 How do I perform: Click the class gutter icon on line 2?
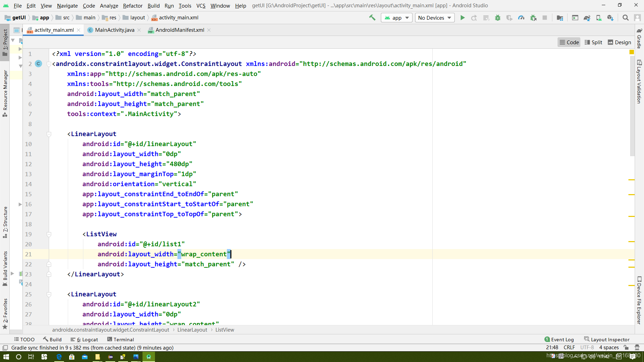click(38, 64)
